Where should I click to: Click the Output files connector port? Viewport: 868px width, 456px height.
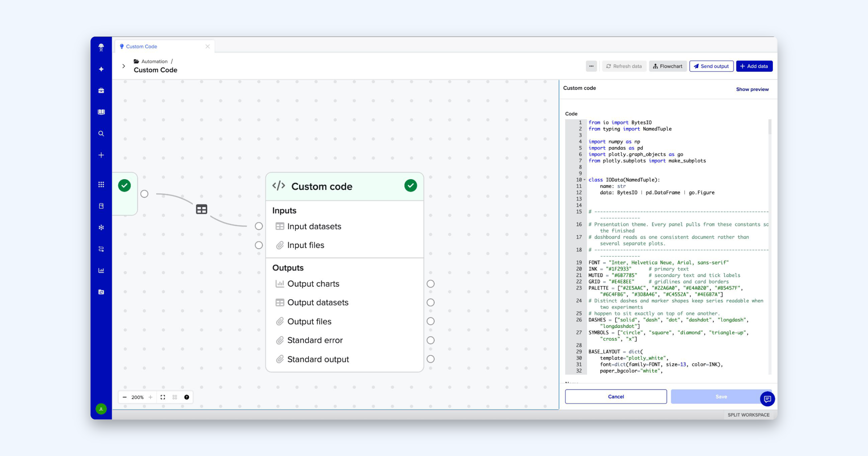(x=430, y=321)
